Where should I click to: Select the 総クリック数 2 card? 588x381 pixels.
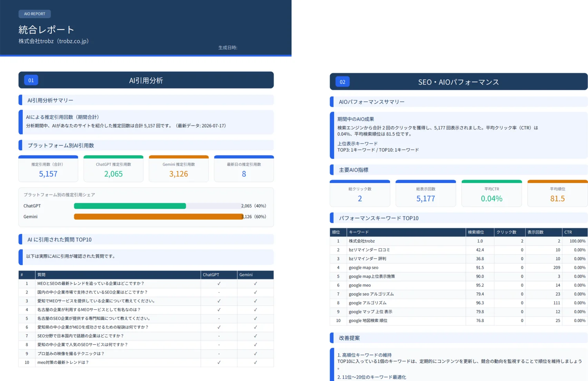click(x=360, y=193)
